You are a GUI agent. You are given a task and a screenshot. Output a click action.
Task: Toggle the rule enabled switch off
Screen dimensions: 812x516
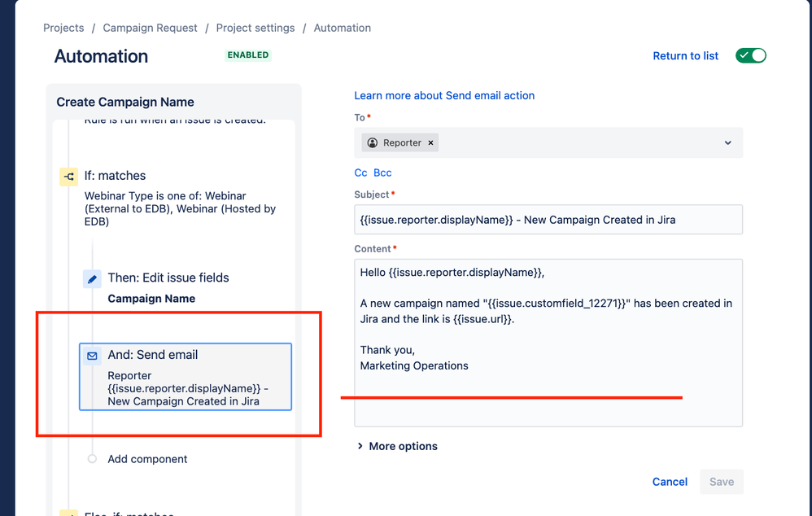point(750,55)
